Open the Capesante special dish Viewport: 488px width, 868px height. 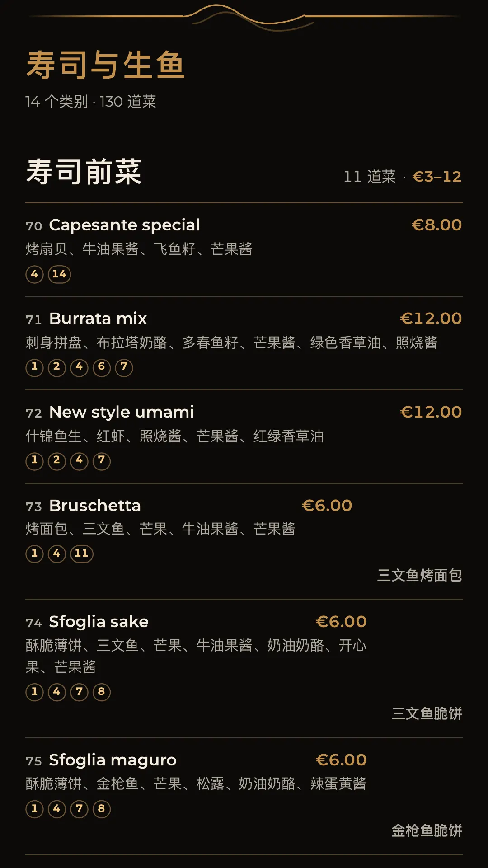[244, 250]
